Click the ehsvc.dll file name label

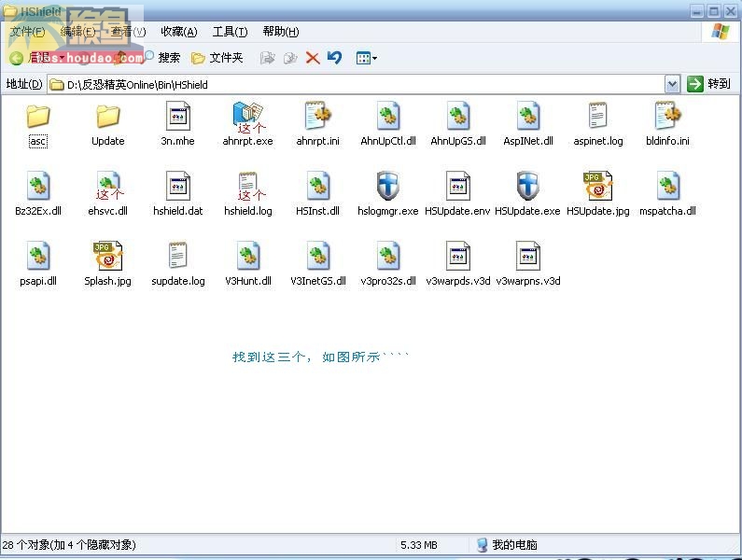tap(108, 211)
